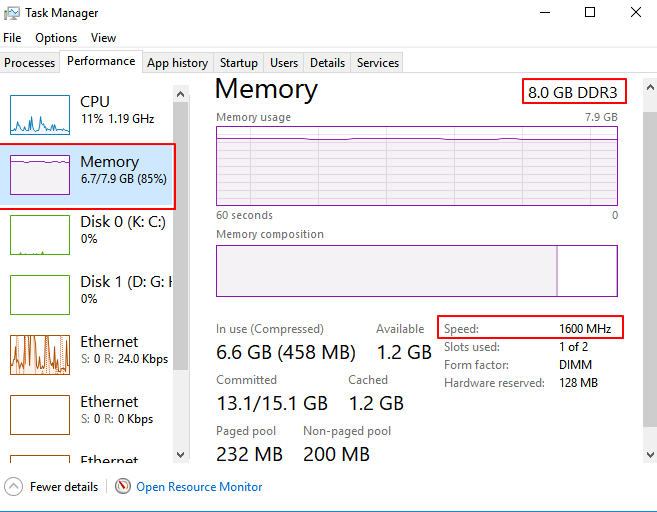Click the Resource Monitor icon
The height and width of the screenshot is (512, 657).
click(123, 487)
